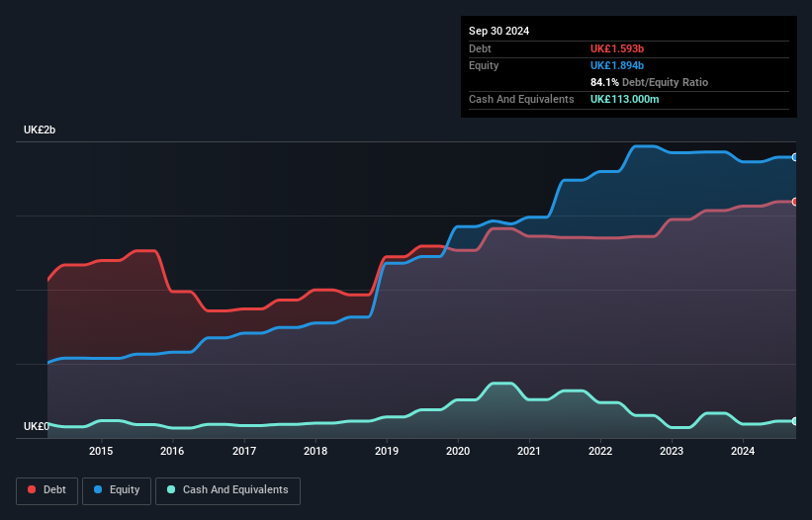812x520 pixels.
Task: Click Cash And Equivalents tooltip label
Action: pos(521,99)
